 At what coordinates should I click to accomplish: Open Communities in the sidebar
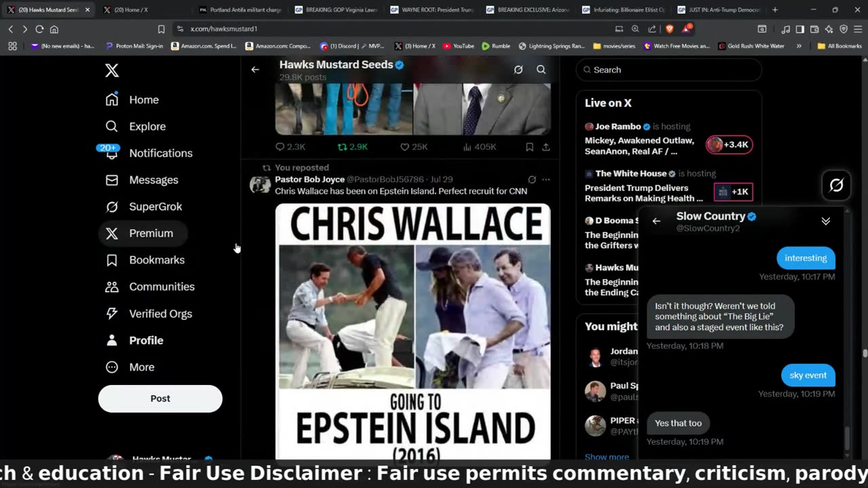click(150, 287)
